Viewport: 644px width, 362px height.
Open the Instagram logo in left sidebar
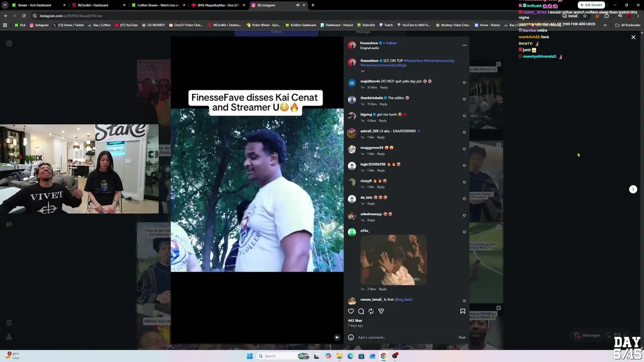coord(9,44)
